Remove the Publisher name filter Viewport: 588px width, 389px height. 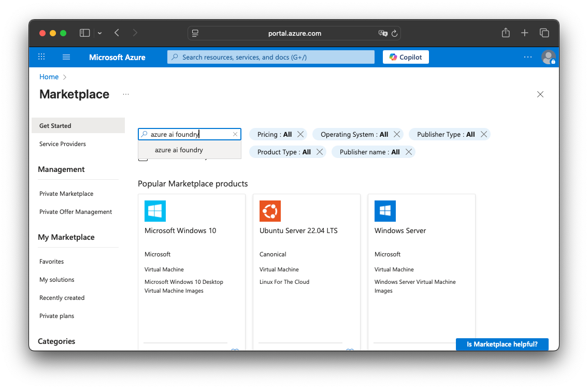(409, 152)
